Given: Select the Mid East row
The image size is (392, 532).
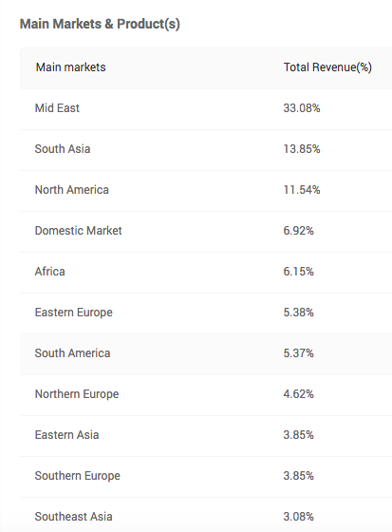Looking at the screenshot, I should pyautogui.click(x=206, y=109).
